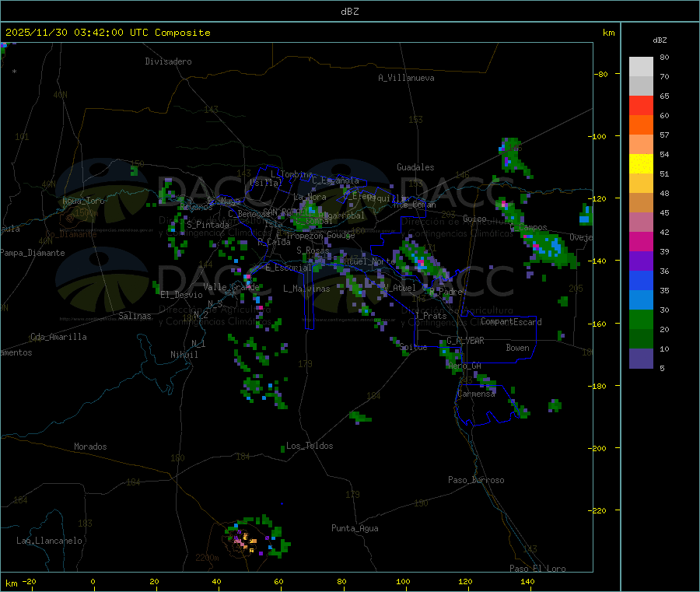Click the Punta_Agua map label
700x592 pixels.
pos(355,528)
